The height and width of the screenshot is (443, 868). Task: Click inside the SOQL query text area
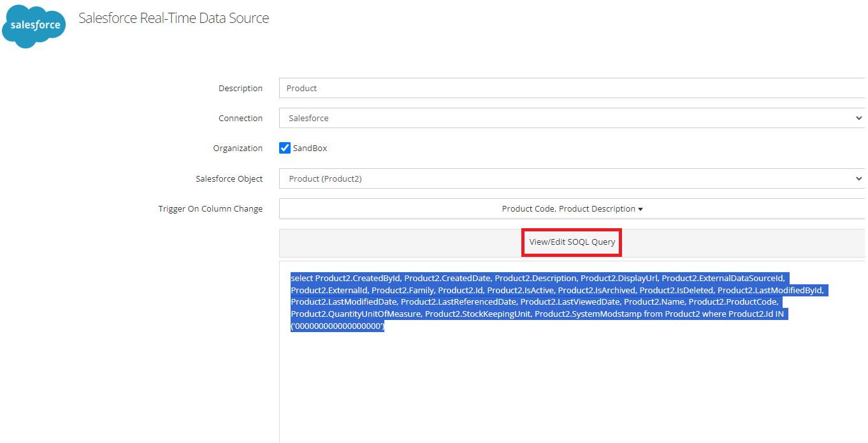click(x=573, y=352)
